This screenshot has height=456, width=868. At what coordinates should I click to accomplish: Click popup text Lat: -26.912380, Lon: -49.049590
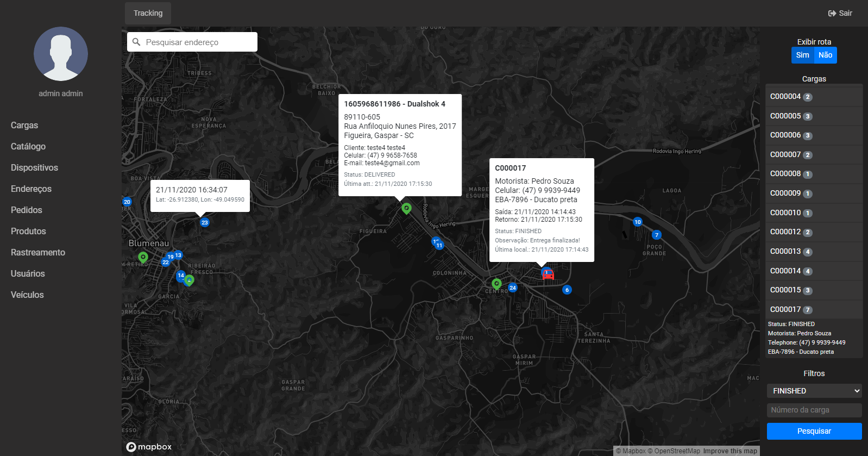(x=200, y=199)
